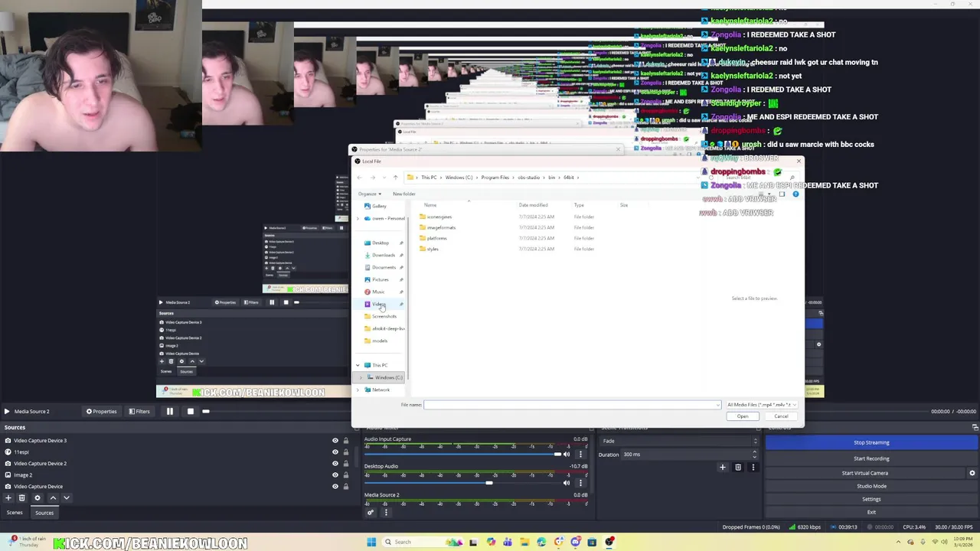Expand the Network tree node

358,390
